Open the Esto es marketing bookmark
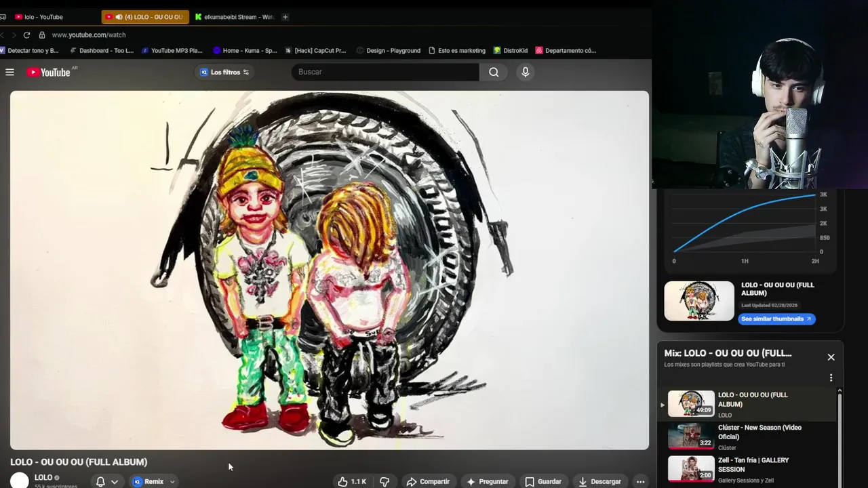868x488 pixels. click(457, 51)
